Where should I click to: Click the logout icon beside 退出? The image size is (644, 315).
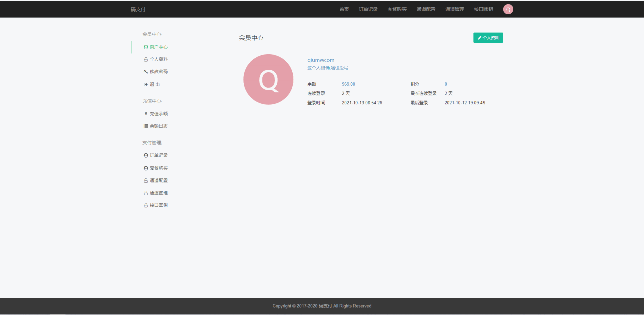(x=146, y=85)
